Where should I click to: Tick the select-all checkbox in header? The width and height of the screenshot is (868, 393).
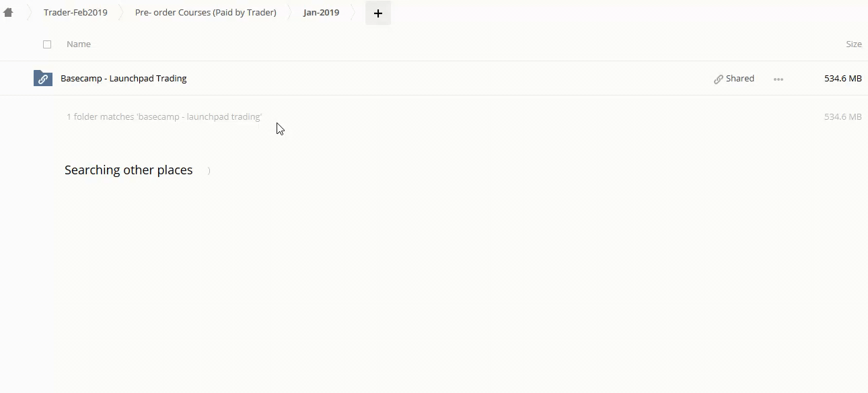(x=47, y=44)
